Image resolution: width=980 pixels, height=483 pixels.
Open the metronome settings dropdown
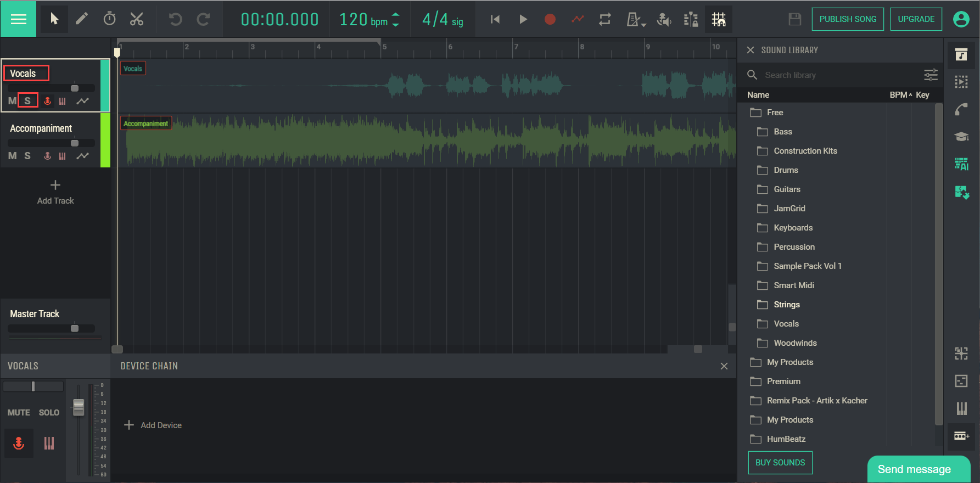636,20
